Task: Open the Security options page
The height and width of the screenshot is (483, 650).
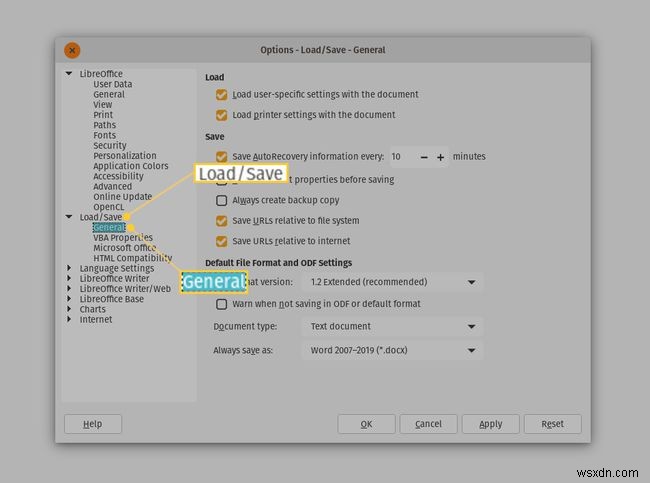Action: (x=109, y=146)
